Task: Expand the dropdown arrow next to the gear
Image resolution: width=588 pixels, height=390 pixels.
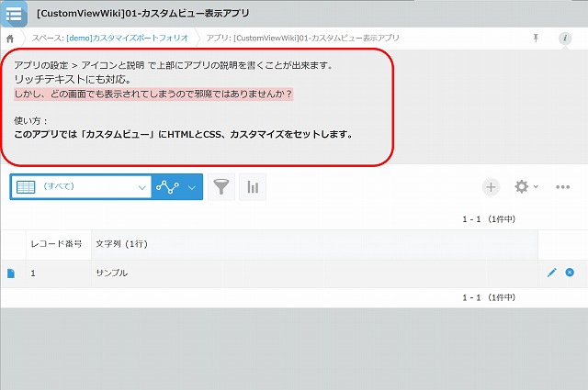Action: [x=536, y=186]
